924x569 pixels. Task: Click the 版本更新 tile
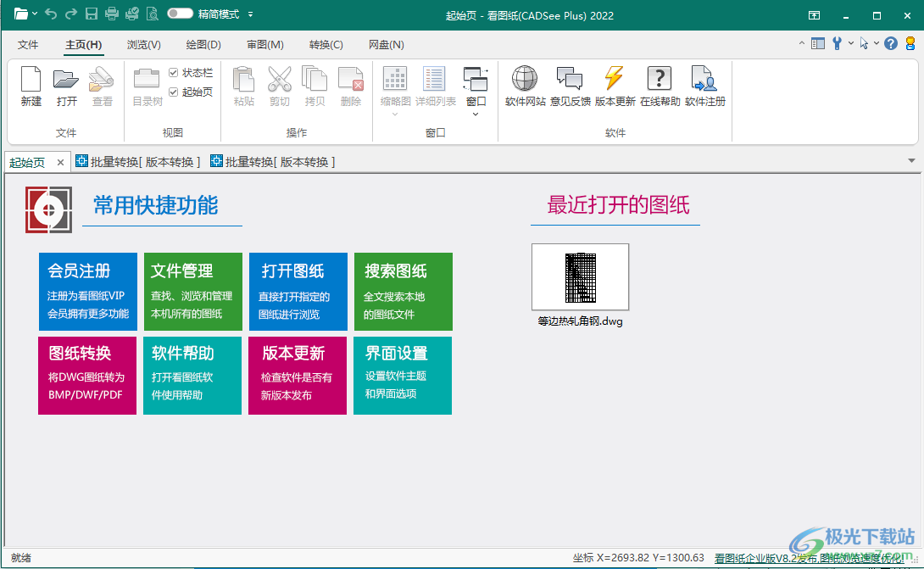click(298, 376)
